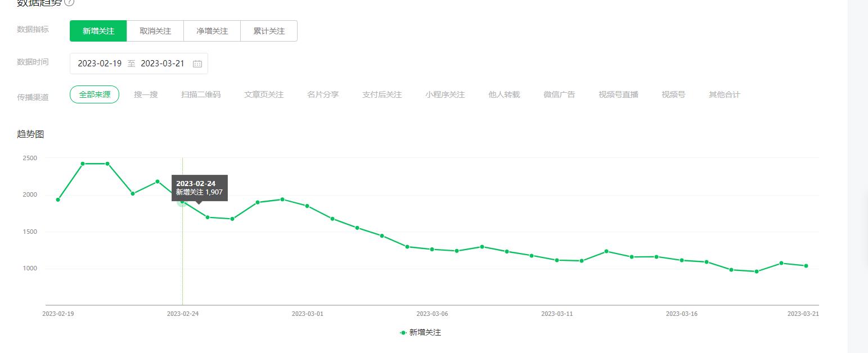Click the 数据指标 label
This screenshot has width=868, height=353.
(33, 29)
